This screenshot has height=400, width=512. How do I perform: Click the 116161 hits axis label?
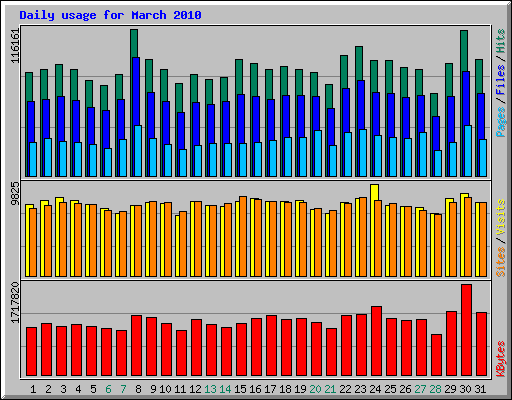click(15, 46)
